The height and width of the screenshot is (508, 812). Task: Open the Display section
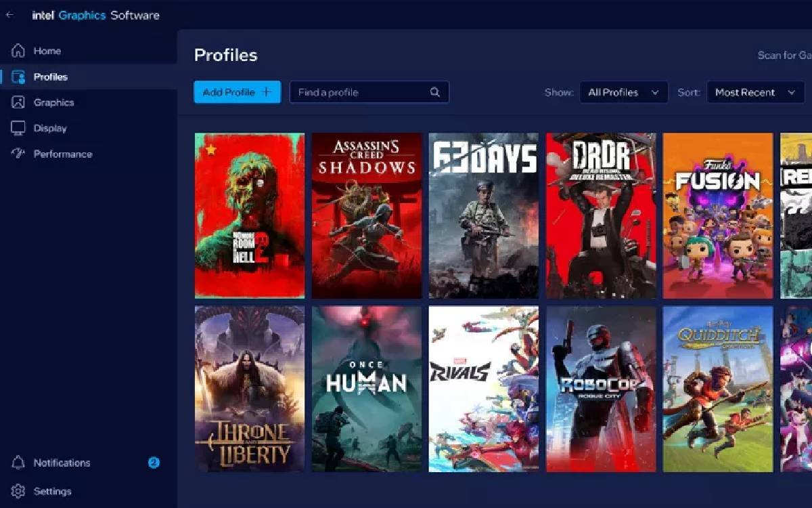pos(50,128)
